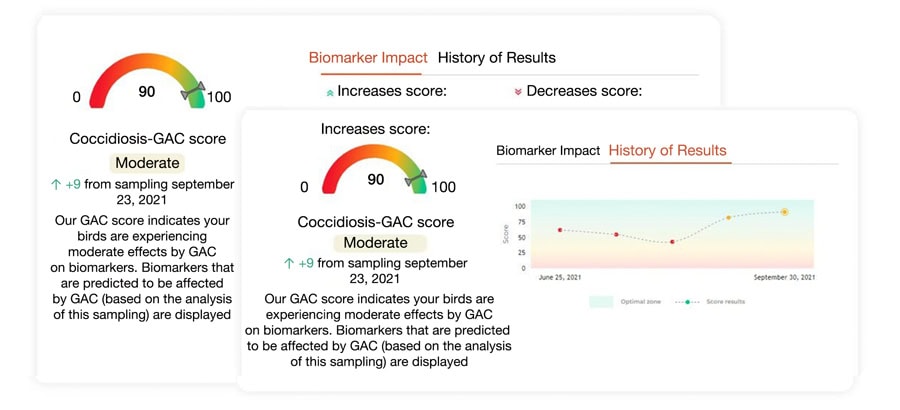Click the Score results legend marker
900x410 pixels.
coord(687,301)
